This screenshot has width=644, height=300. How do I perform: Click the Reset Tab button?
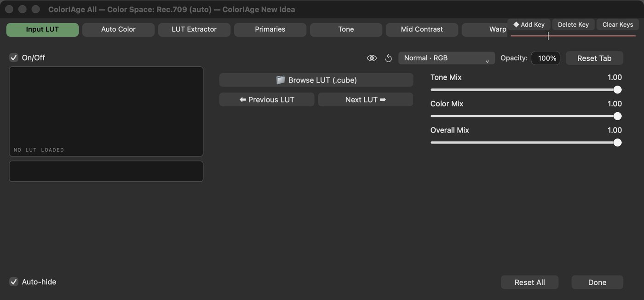click(x=594, y=58)
